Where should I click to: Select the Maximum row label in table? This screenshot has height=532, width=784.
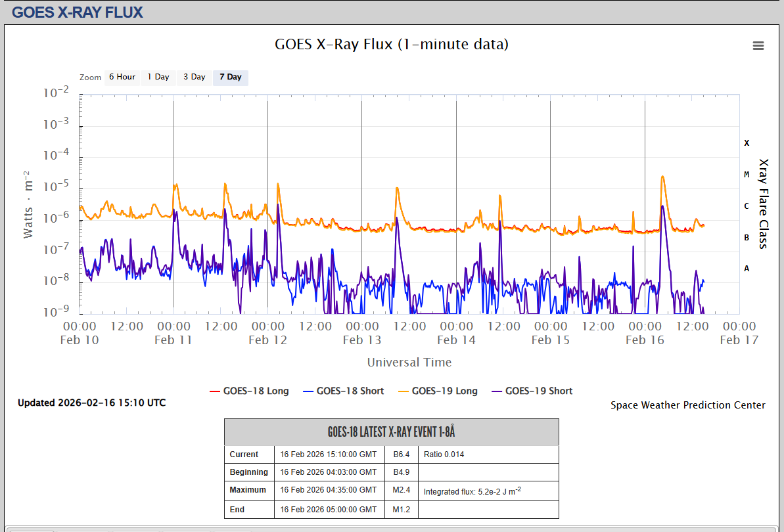pyautogui.click(x=248, y=490)
